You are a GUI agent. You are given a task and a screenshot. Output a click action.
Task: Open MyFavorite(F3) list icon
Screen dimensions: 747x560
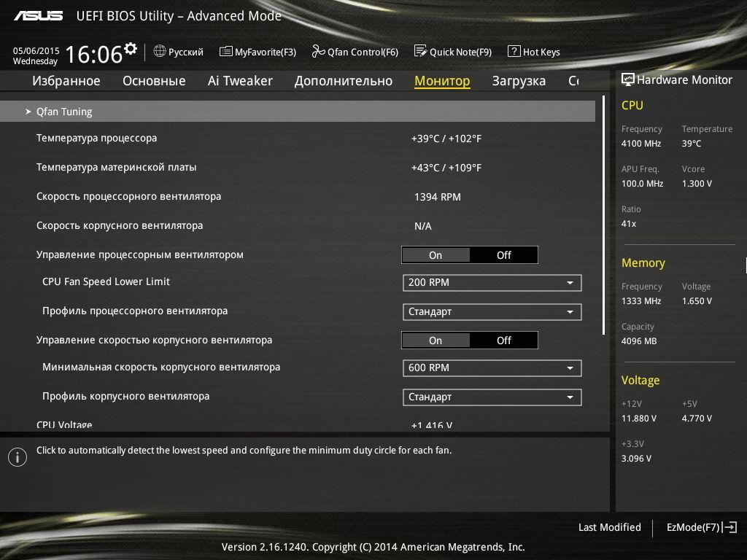pyautogui.click(x=226, y=52)
